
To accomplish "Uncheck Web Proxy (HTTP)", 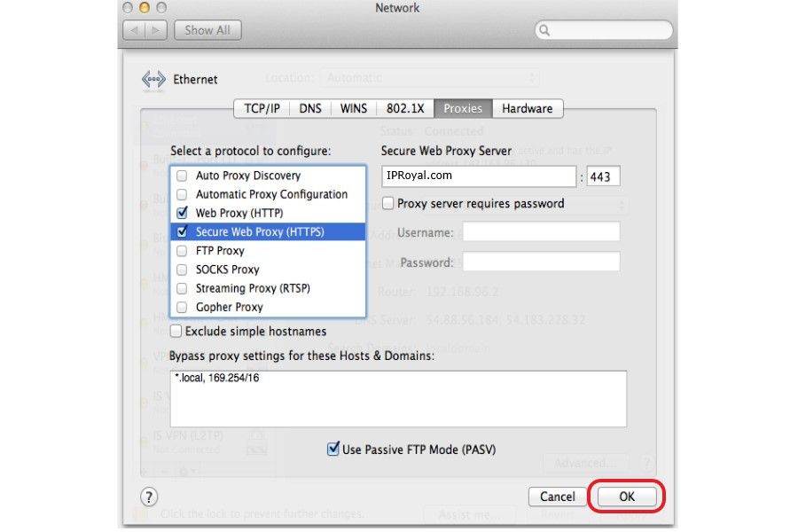I will pos(182,213).
